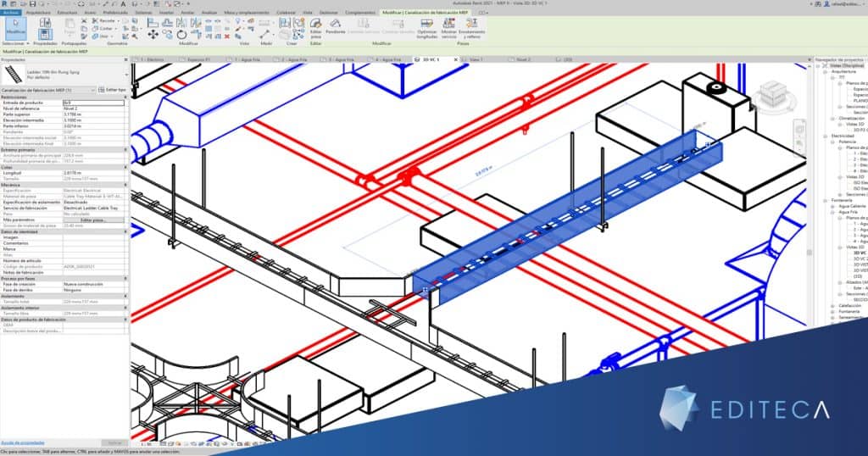868x456 pixels.
Task: Switch to the Espacios P1 view tab
Action: point(198,59)
